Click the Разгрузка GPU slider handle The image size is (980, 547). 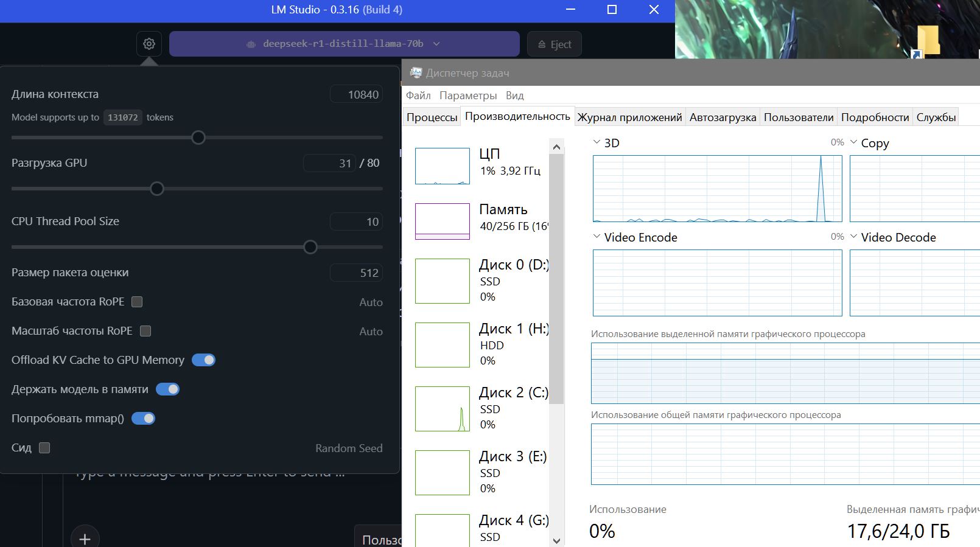tap(157, 189)
